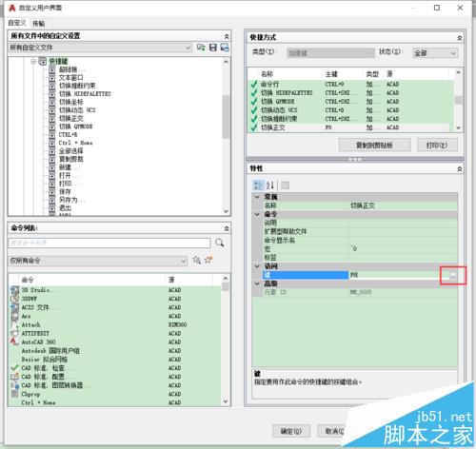Click the 宏 property value field
Viewport: 476px width, 449px height.
tap(403, 249)
